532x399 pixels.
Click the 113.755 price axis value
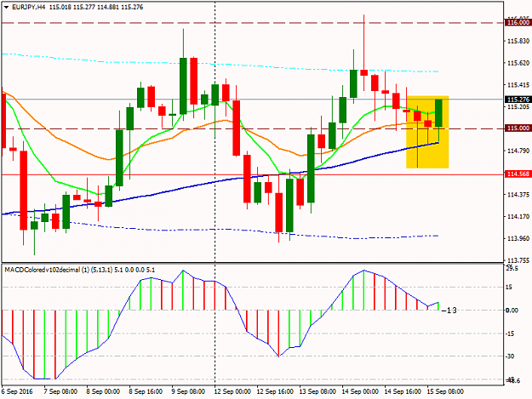pos(518,260)
